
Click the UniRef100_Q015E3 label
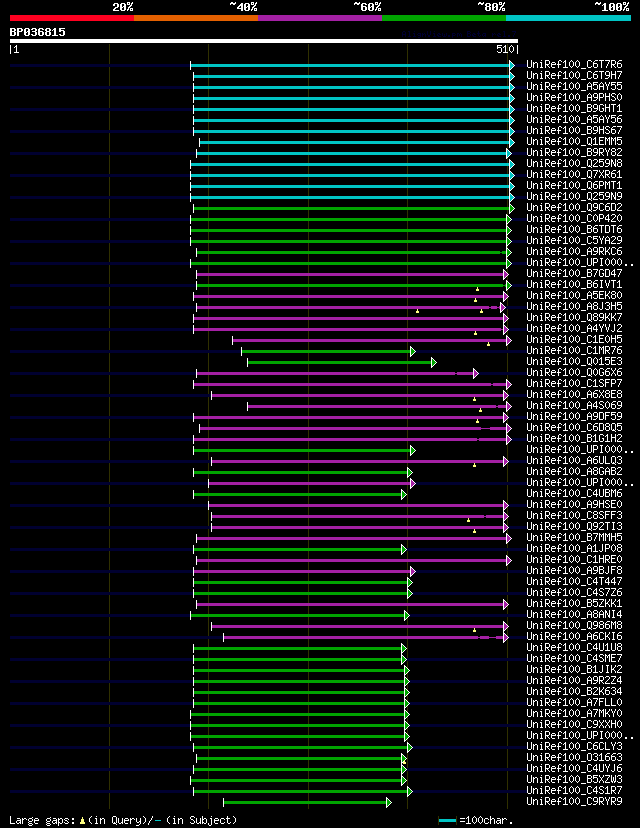click(x=574, y=362)
